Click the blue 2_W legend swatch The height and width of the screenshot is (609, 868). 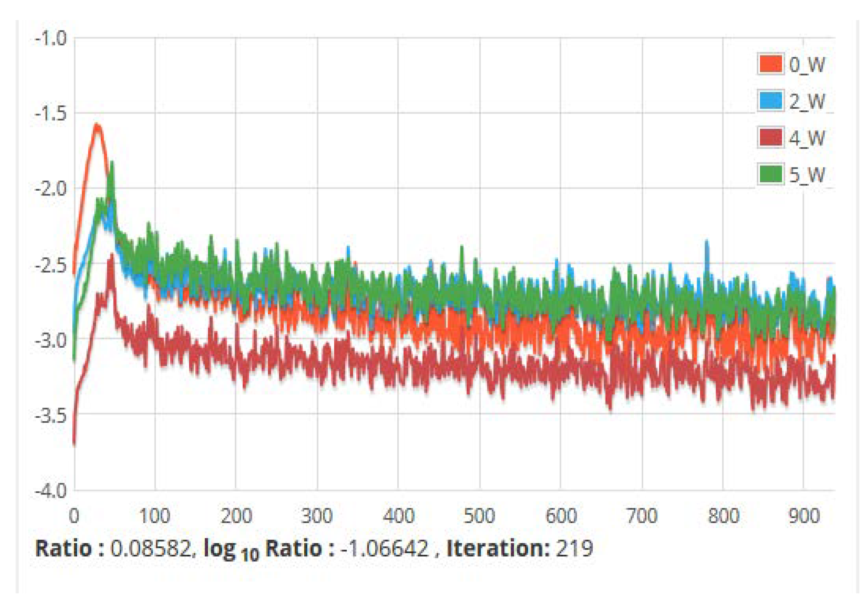point(770,100)
